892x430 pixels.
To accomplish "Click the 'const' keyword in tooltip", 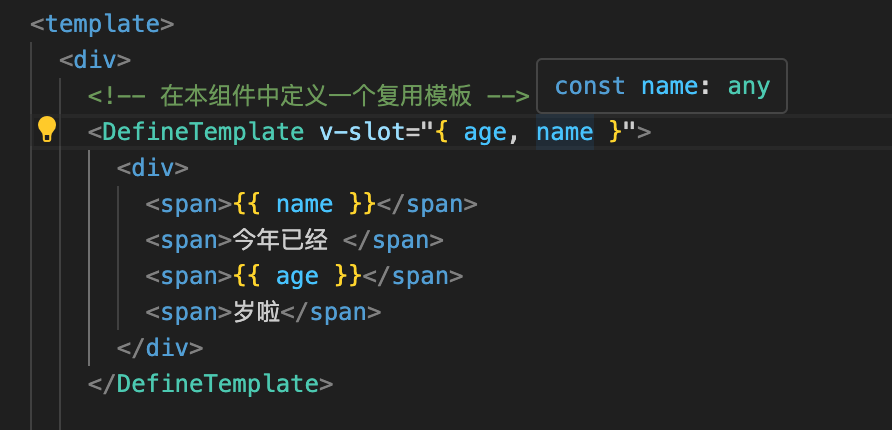I will (x=590, y=86).
